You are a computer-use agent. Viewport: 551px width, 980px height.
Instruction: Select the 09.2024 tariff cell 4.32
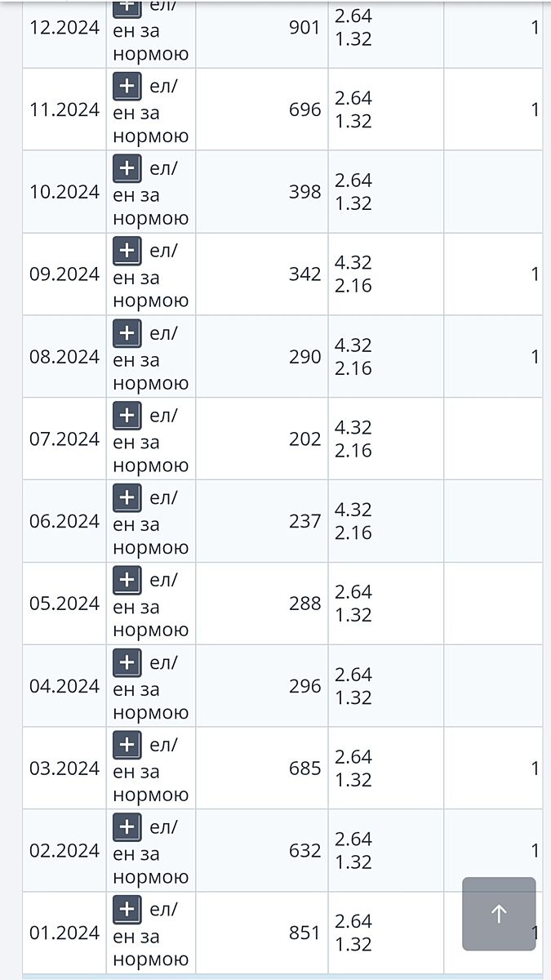pyautogui.click(x=353, y=263)
